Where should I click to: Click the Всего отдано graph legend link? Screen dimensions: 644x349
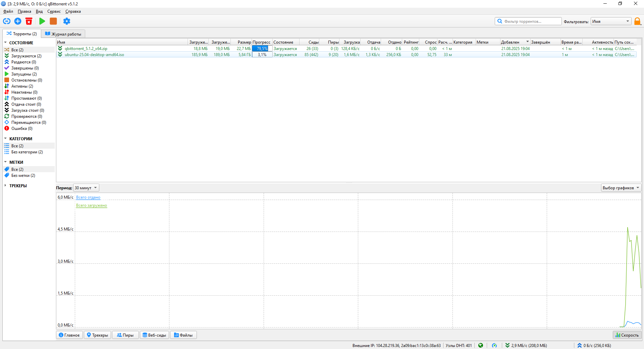pyautogui.click(x=88, y=197)
